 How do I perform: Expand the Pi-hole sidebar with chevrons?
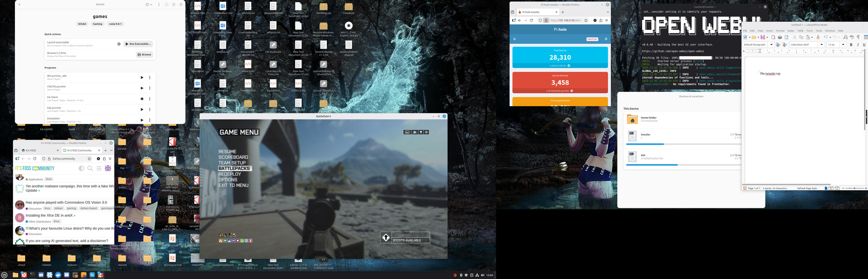(x=514, y=39)
